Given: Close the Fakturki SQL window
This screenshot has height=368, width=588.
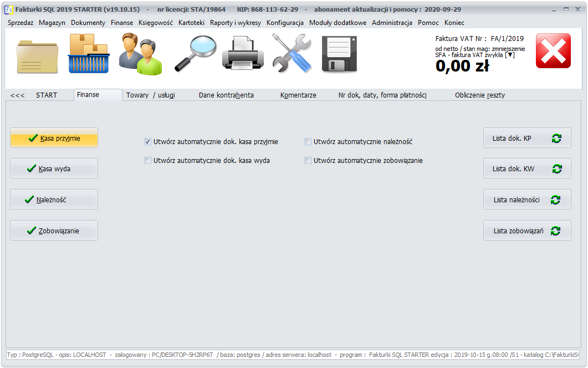Looking at the screenshot, I should pos(578,9).
